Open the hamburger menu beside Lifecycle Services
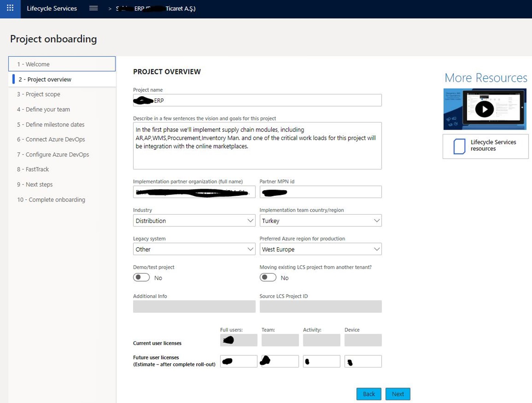 point(94,8)
